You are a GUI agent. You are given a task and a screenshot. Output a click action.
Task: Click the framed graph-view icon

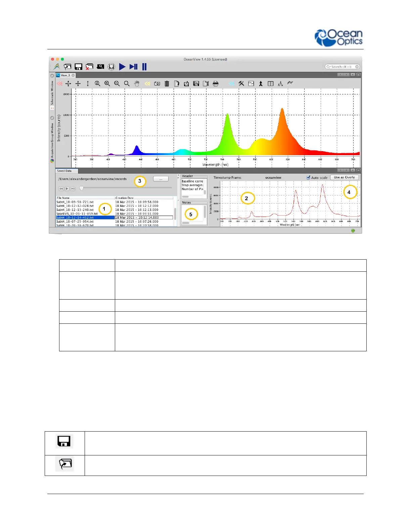[251, 84]
